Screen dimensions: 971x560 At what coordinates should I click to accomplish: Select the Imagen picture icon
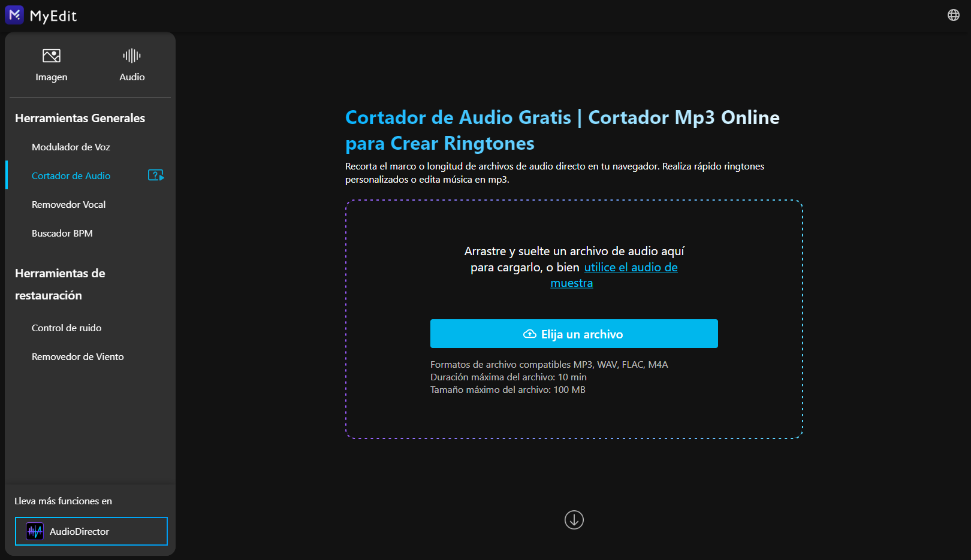pos(52,56)
